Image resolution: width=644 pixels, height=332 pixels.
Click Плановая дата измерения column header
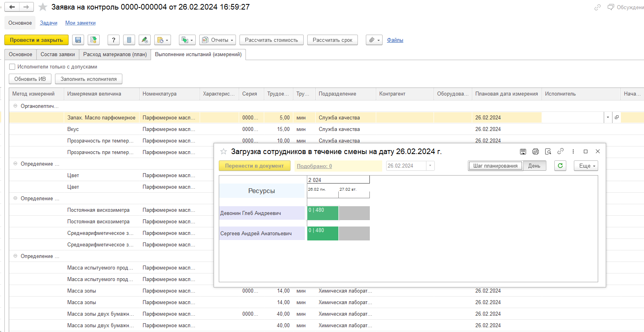click(507, 94)
